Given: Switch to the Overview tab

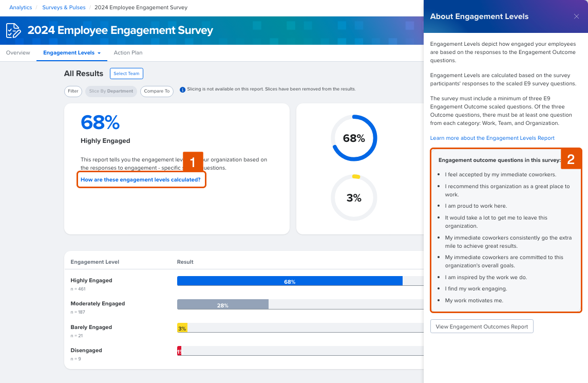Looking at the screenshot, I should (17, 52).
